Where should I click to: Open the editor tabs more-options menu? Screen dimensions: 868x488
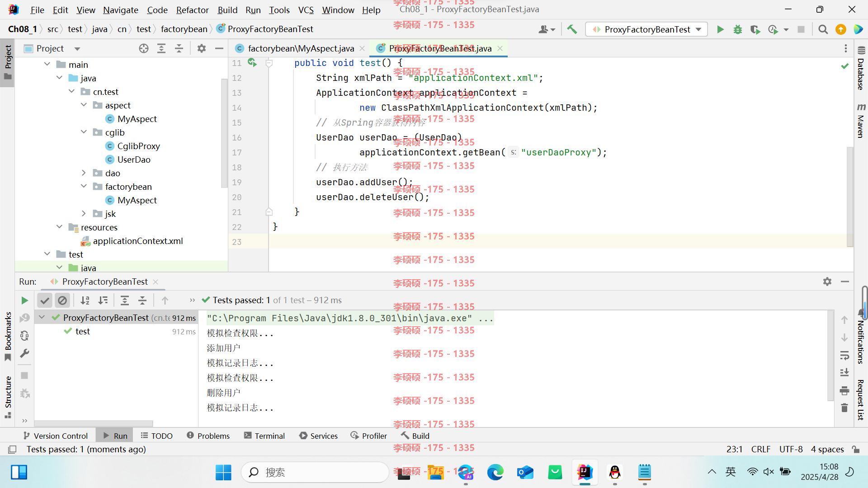click(x=846, y=48)
